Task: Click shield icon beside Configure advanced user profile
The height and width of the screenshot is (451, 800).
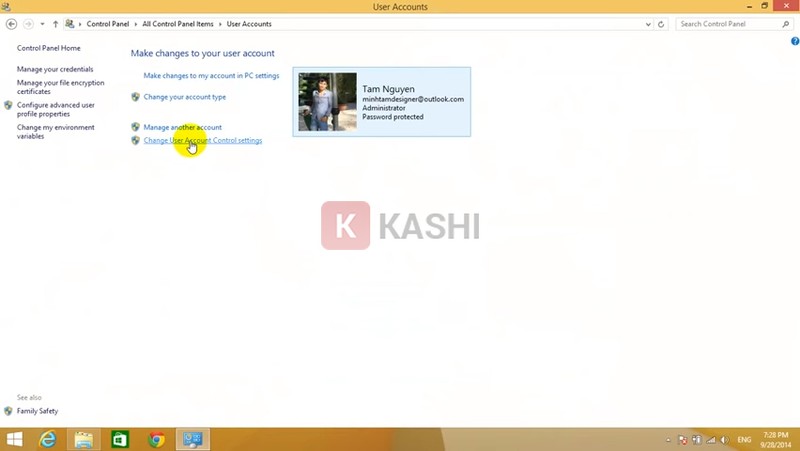Action: click(x=8, y=105)
